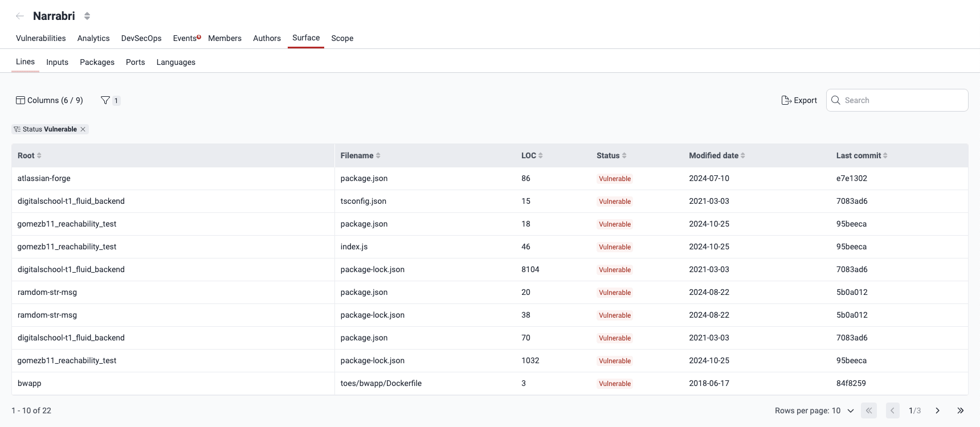Open the Scope tab
Image resolution: width=980 pixels, height=427 pixels.
click(342, 38)
